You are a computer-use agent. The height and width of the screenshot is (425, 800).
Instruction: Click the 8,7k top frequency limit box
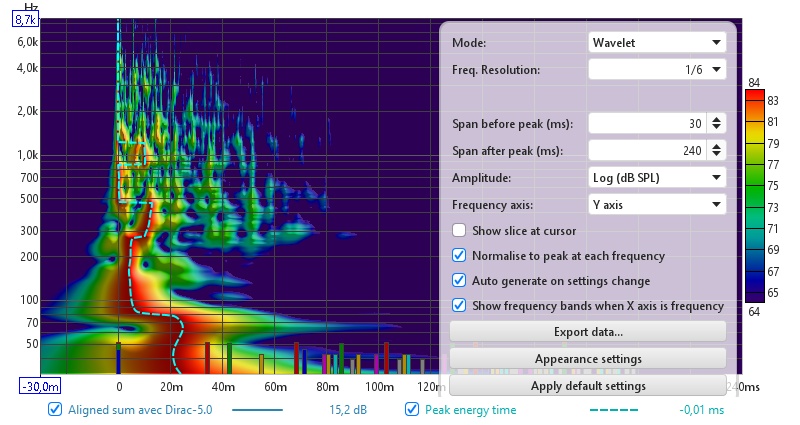[x=25, y=19]
